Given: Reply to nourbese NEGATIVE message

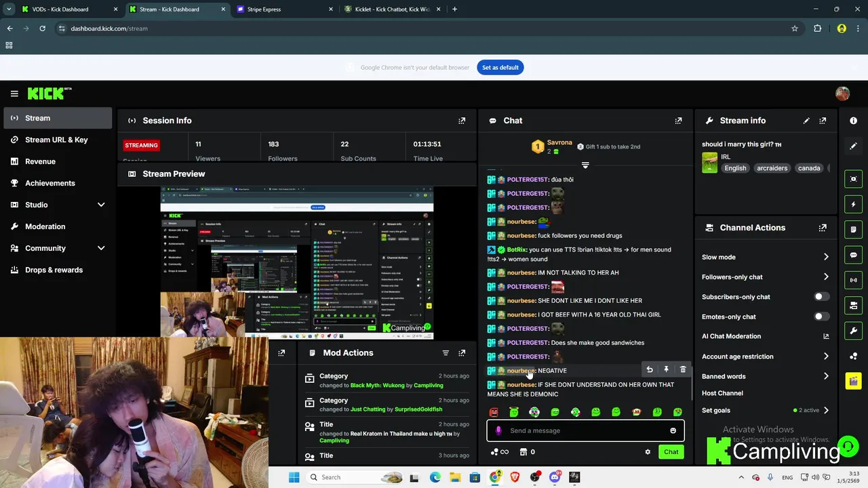Looking at the screenshot, I should [x=650, y=369].
